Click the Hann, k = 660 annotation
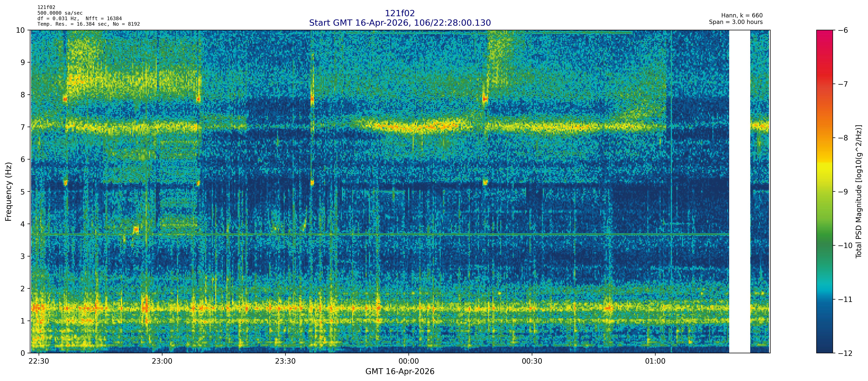Screen dimensions: 868x381 pos(742,16)
